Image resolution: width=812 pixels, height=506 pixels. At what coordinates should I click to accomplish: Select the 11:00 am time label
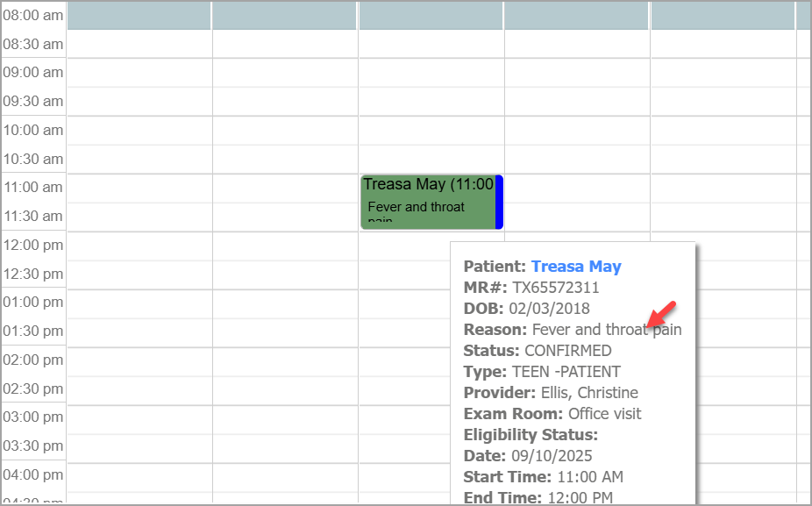click(32, 187)
